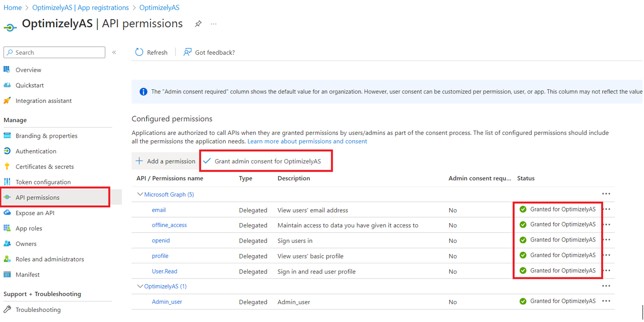
Task: Open the email permission details
Action: tap(159, 210)
